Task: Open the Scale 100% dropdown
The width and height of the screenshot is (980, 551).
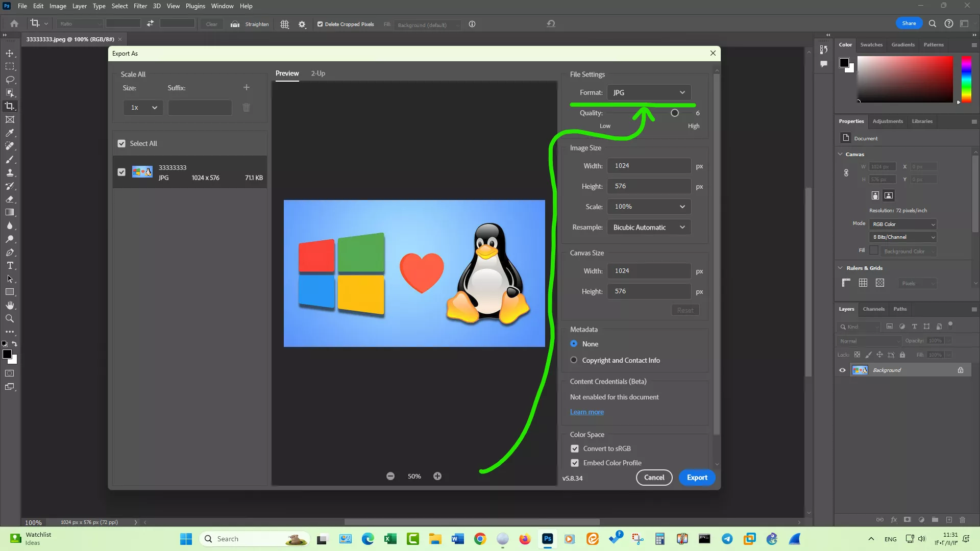Action: click(649, 207)
